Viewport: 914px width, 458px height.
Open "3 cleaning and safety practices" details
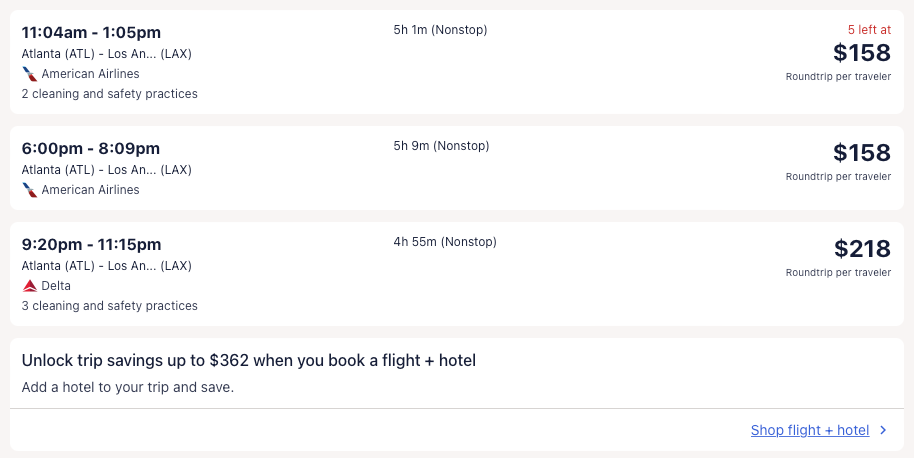[x=110, y=306]
